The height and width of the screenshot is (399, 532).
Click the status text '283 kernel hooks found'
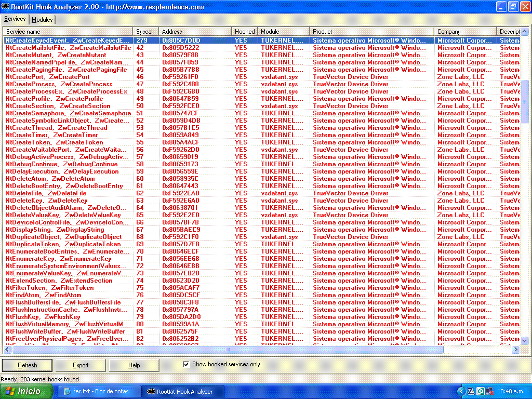pos(49,379)
